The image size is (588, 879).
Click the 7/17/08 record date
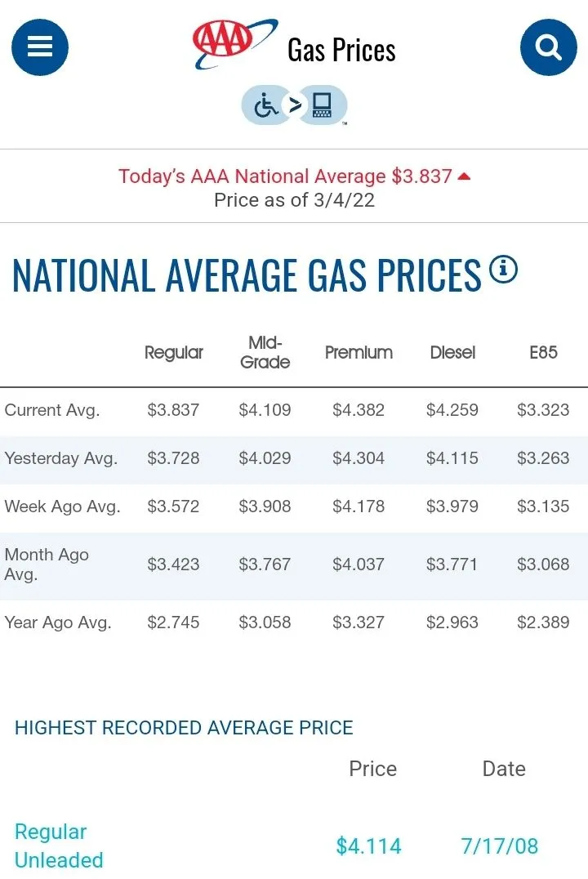pos(499,846)
